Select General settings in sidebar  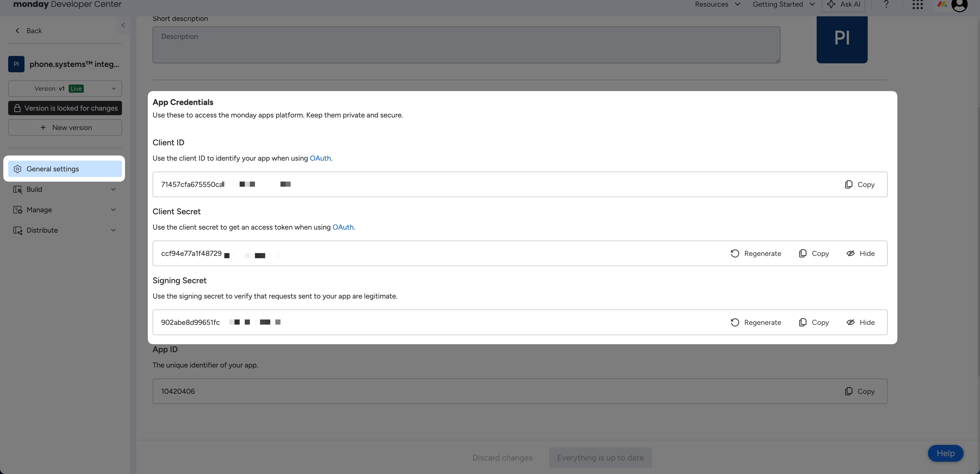coord(65,169)
